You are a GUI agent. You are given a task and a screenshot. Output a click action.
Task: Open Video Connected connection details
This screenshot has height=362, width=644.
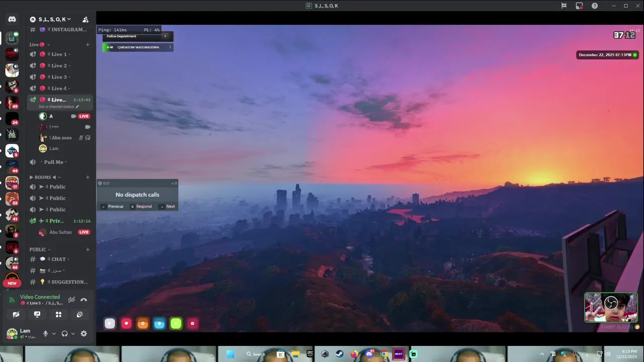click(40, 297)
